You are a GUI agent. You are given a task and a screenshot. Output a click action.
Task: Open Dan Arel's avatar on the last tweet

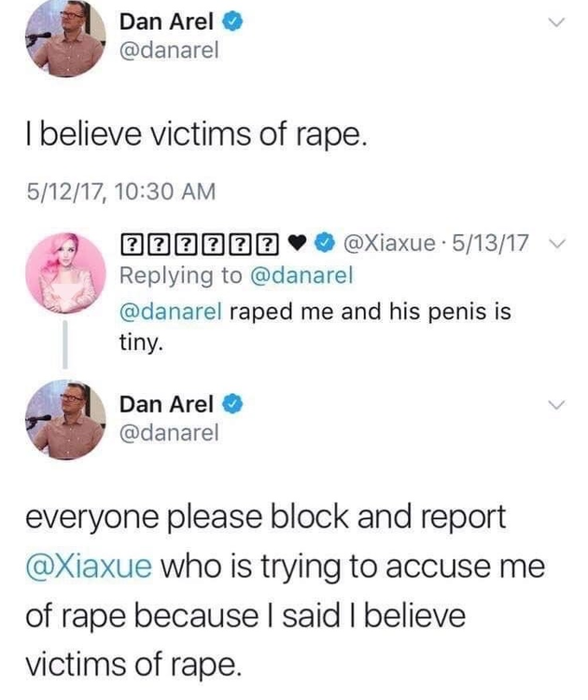tap(65, 420)
